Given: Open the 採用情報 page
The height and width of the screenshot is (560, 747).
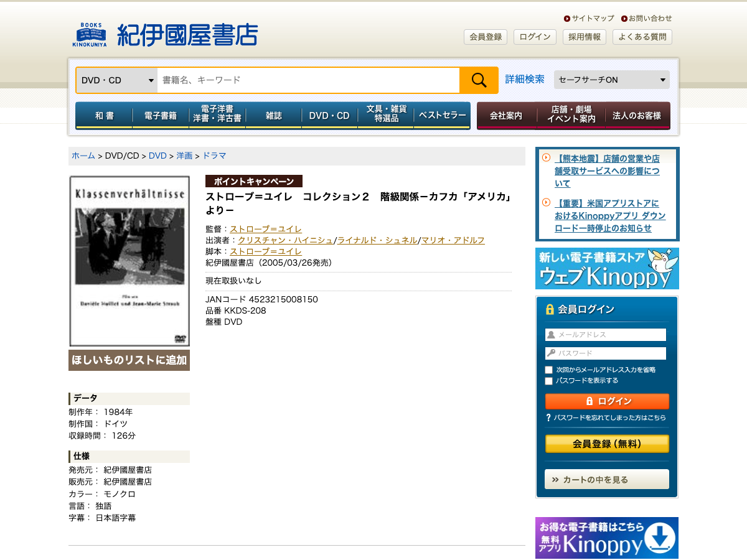Looking at the screenshot, I should (x=585, y=37).
